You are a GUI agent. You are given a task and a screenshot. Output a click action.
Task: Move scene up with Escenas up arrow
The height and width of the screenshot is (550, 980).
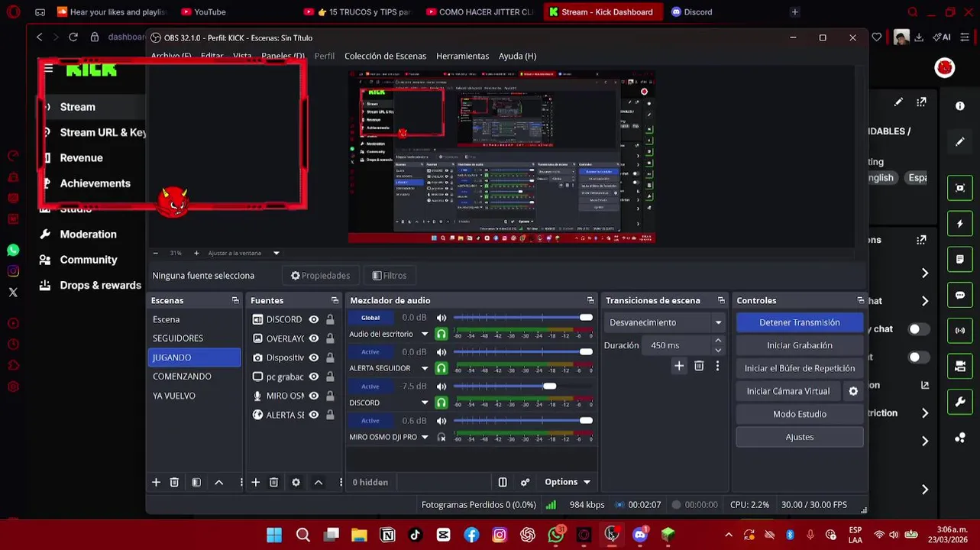pos(218,482)
